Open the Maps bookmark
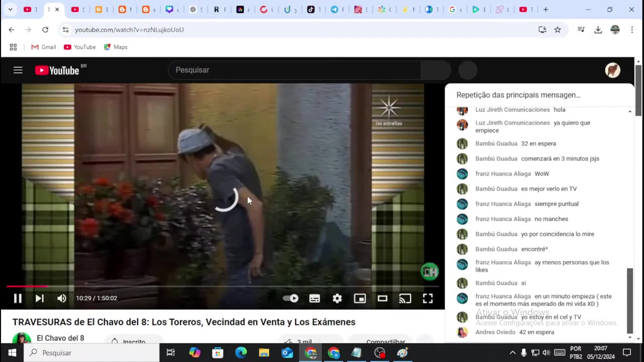Image resolution: width=644 pixels, height=362 pixels. coord(115,47)
